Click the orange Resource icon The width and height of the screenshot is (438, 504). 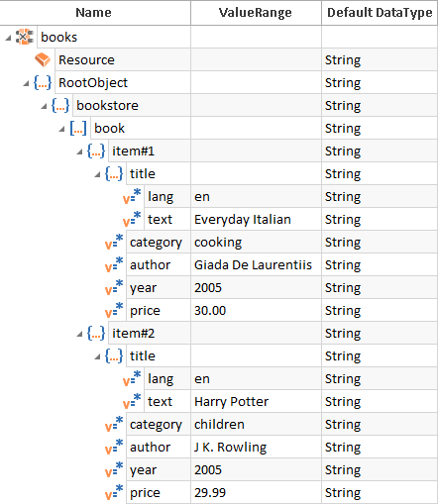point(43,59)
